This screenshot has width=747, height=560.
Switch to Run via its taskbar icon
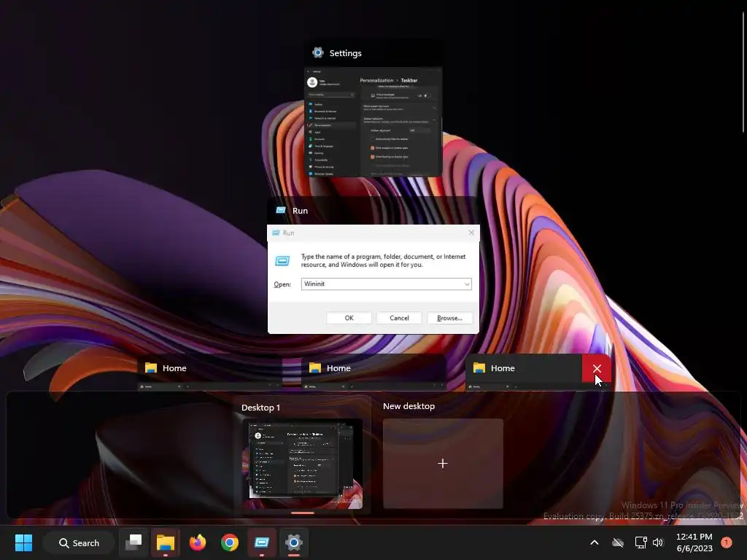coord(262,542)
